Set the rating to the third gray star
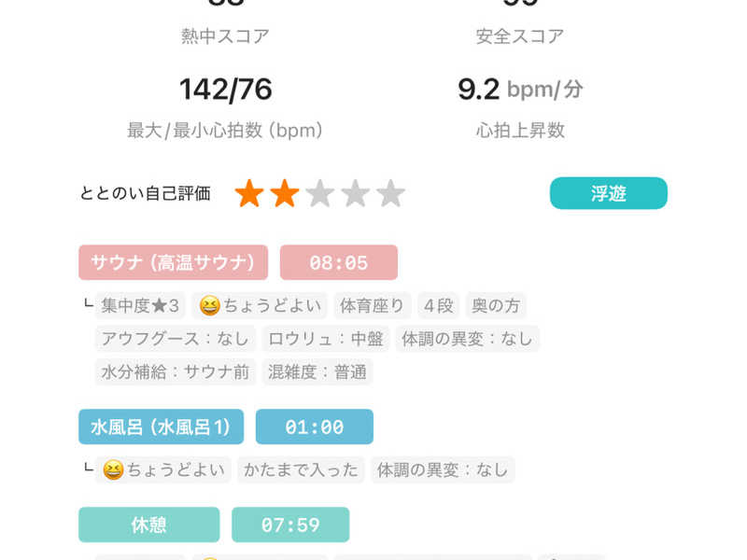The width and height of the screenshot is (747, 560). click(319, 193)
